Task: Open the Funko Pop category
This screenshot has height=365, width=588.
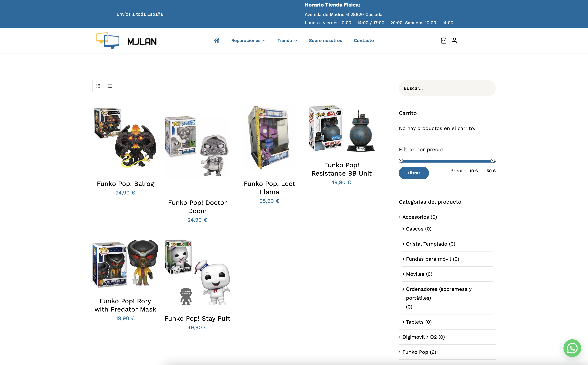Action: tap(419, 352)
